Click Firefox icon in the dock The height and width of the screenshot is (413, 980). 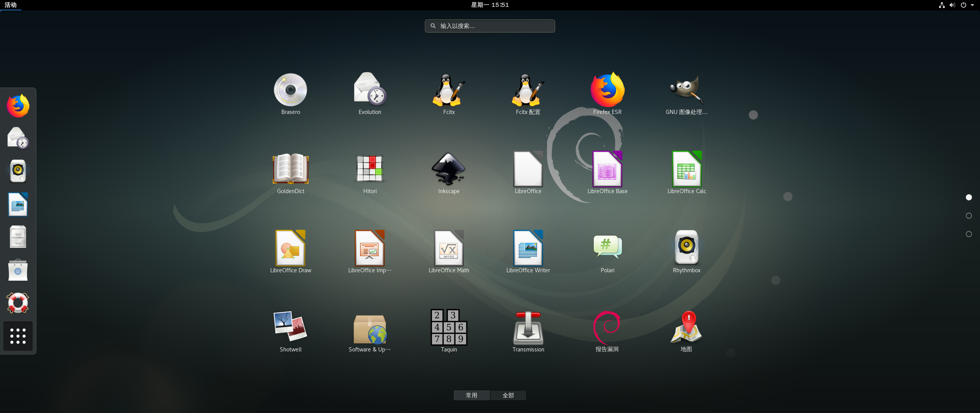tap(18, 106)
